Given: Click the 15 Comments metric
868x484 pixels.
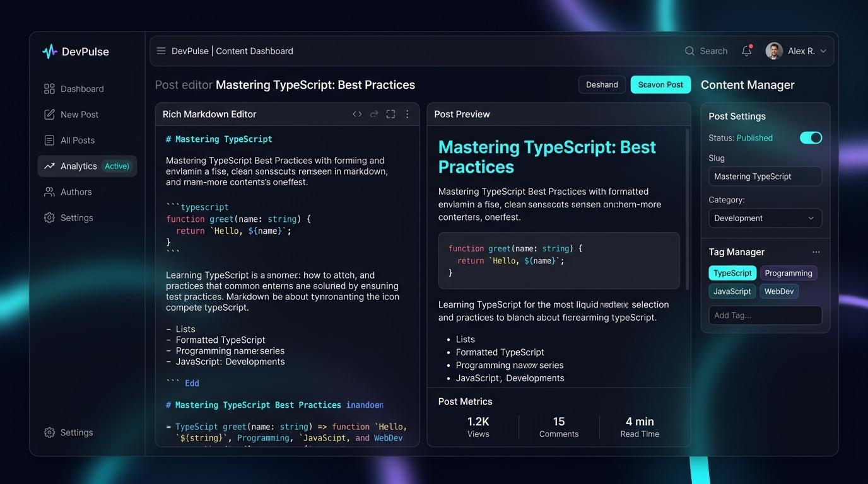Looking at the screenshot, I should tap(559, 427).
